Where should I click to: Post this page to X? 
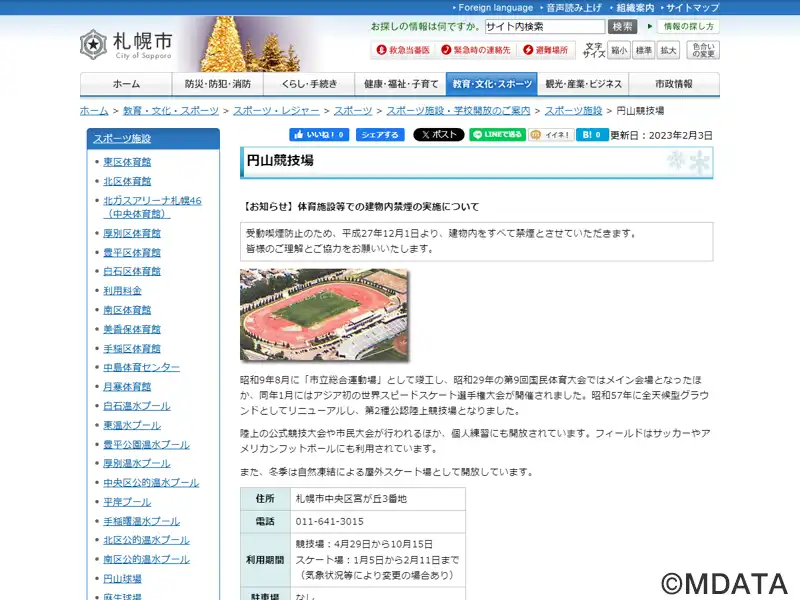click(x=438, y=134)
